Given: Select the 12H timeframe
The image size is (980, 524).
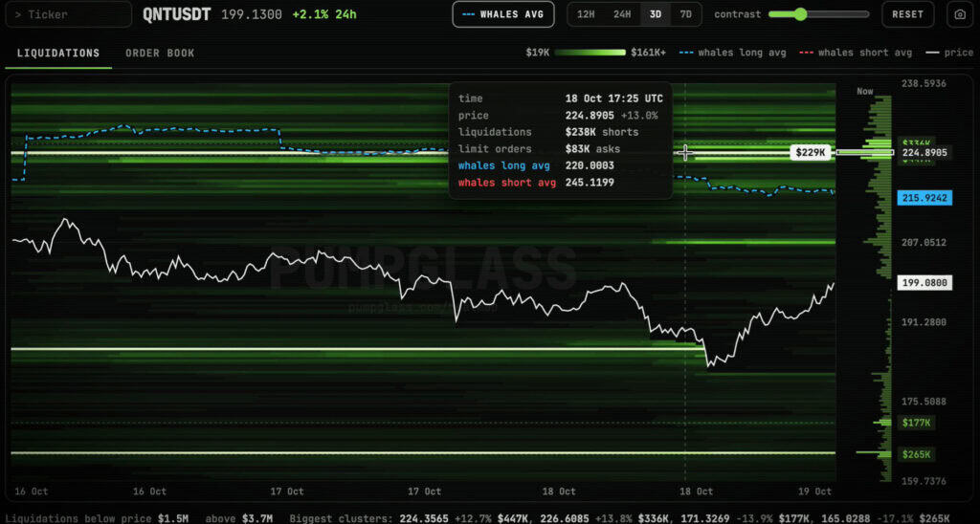Looking at the screenshot, I should coord(586,14).
